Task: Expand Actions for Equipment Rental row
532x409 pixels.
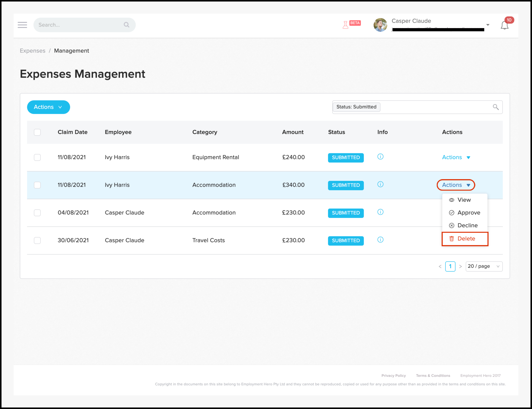Action: click(x=456, y=157)
